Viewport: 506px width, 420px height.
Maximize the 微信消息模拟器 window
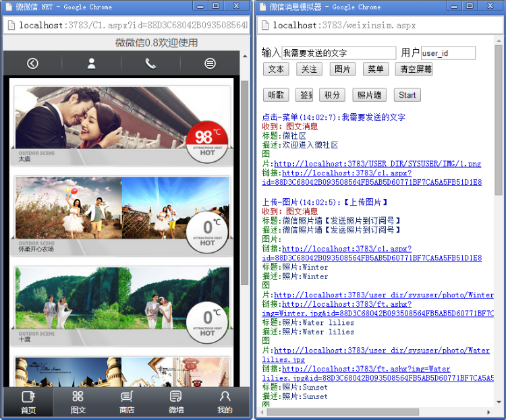(470, 6)
